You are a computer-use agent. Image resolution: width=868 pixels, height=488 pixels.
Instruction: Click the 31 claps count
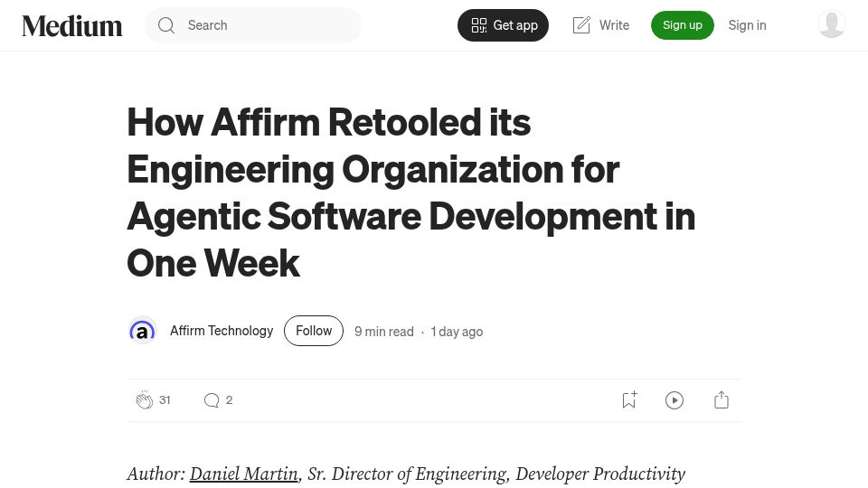tap(165, 400)
